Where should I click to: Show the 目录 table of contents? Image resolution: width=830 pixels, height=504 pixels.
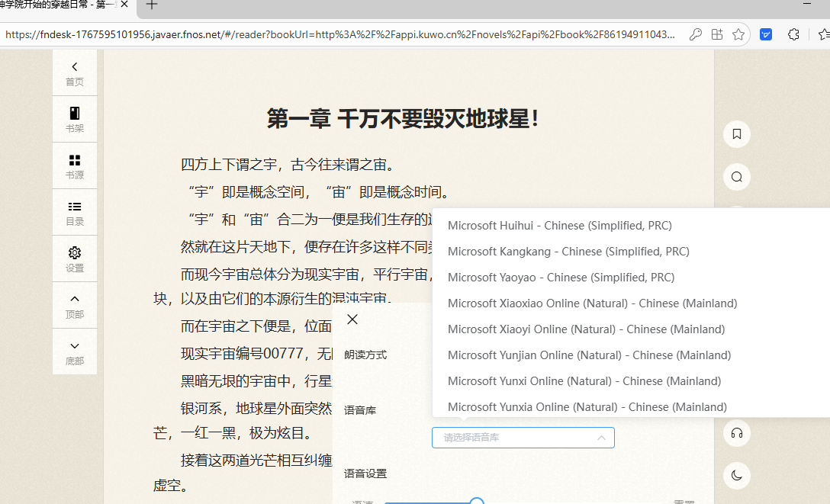pos(75,213)
